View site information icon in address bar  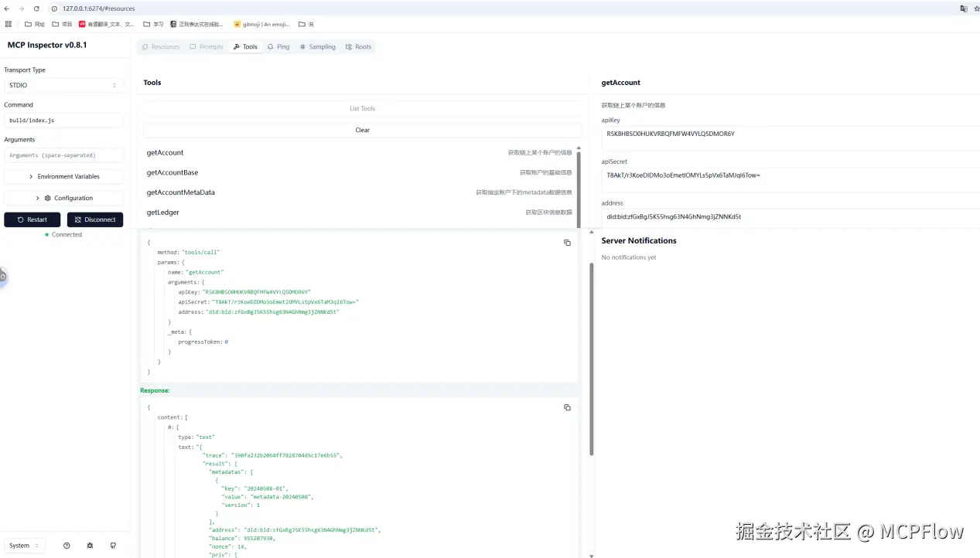click(x=54, y=9)
